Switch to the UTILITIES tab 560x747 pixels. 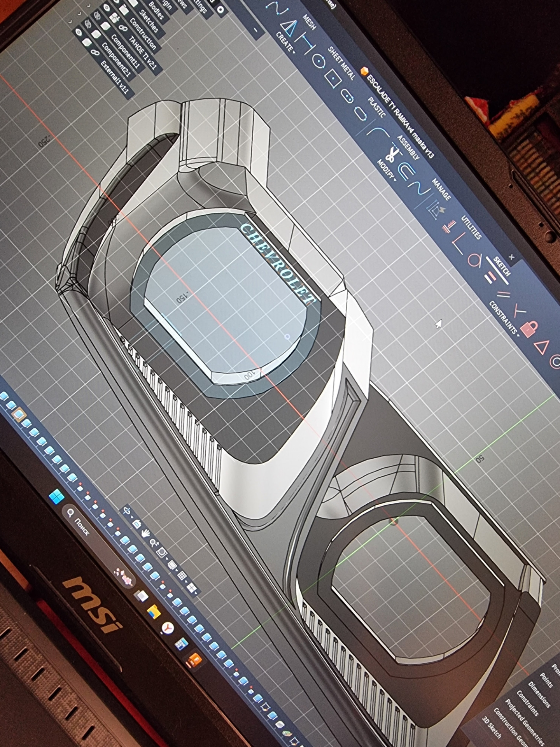471,227
